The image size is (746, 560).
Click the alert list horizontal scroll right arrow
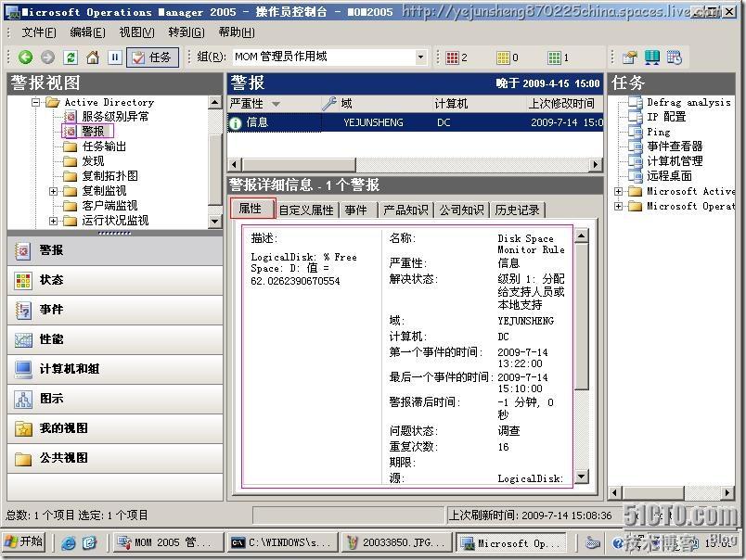coord(595,164)
